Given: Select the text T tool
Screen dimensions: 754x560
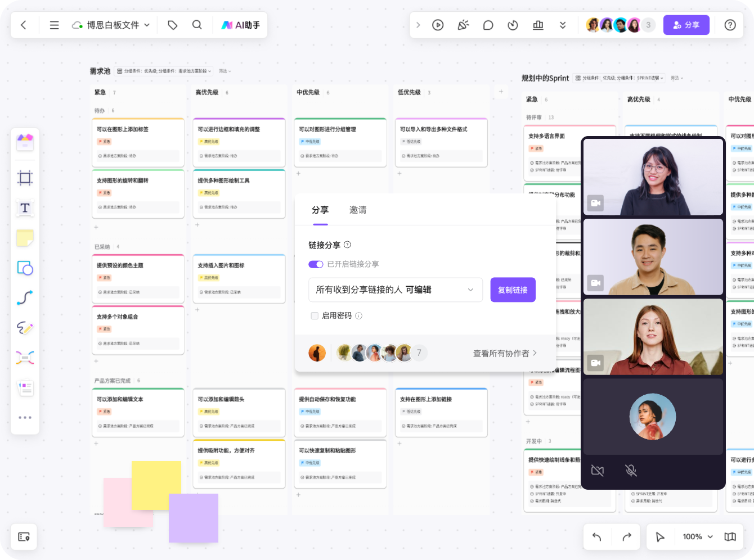Looking at the screenshot, I should click(x=25, y=208).
